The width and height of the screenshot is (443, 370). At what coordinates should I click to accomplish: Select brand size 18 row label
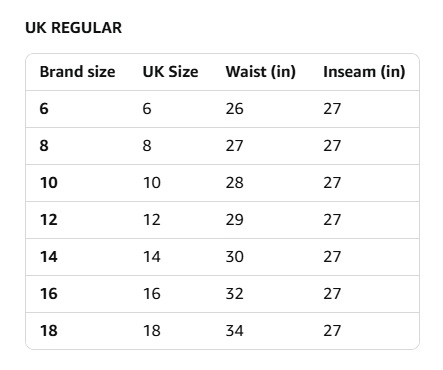(x=49, y=331)
